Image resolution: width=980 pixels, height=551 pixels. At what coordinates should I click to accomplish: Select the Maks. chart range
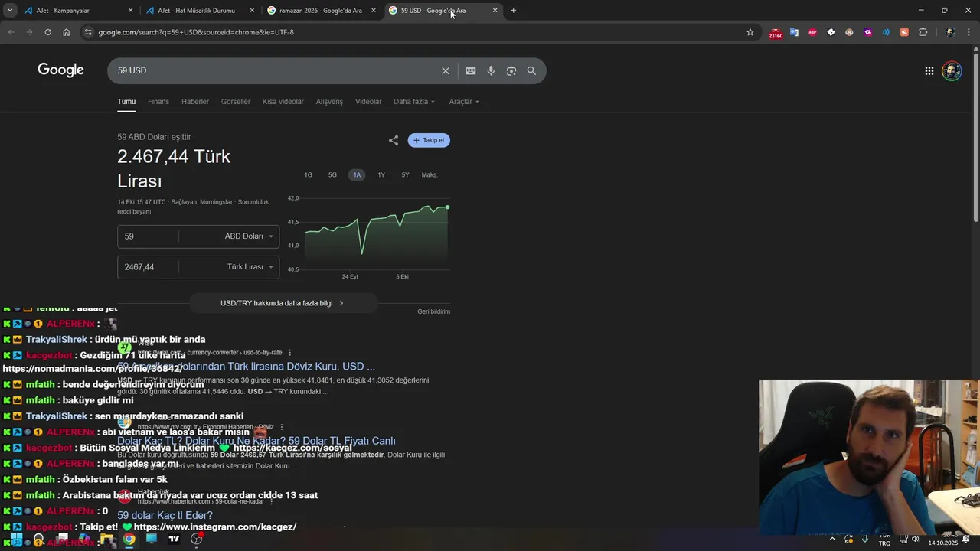click(430, 174)
